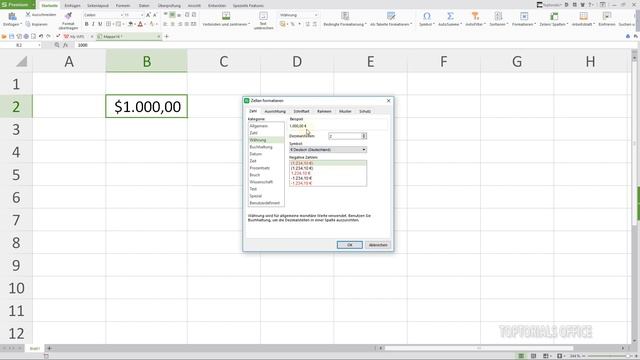Open Schutz tab in dialog
Screen dimensions: 640x360
pyautogui.click(x=364, y=111)
